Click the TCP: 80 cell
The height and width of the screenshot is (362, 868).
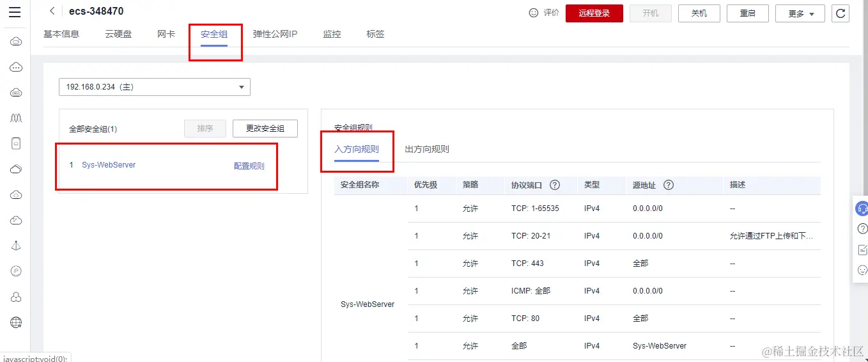[525, 319]
